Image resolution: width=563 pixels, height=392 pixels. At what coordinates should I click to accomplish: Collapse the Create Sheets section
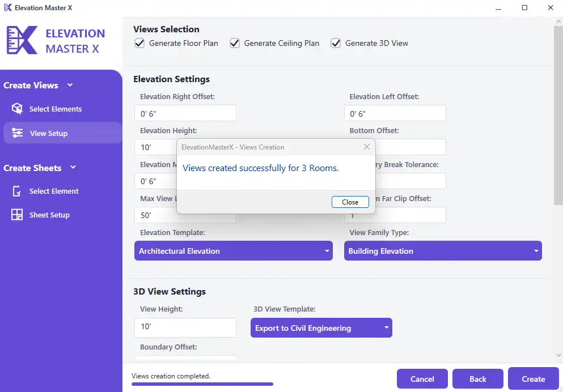click(73, 168)
